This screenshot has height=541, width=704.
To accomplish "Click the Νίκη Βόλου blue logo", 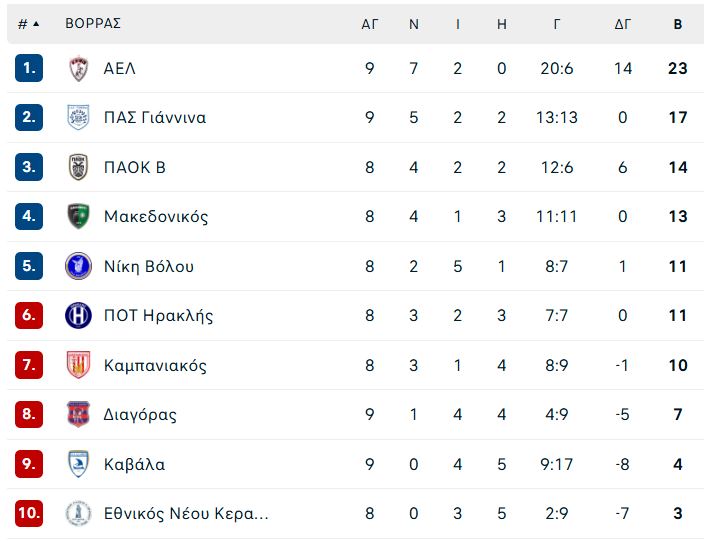I will pos(78,266).
